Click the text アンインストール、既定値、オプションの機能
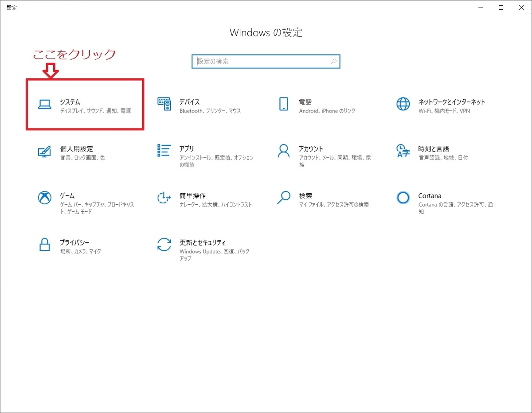 pyautogui.click(x=216, y=161)
